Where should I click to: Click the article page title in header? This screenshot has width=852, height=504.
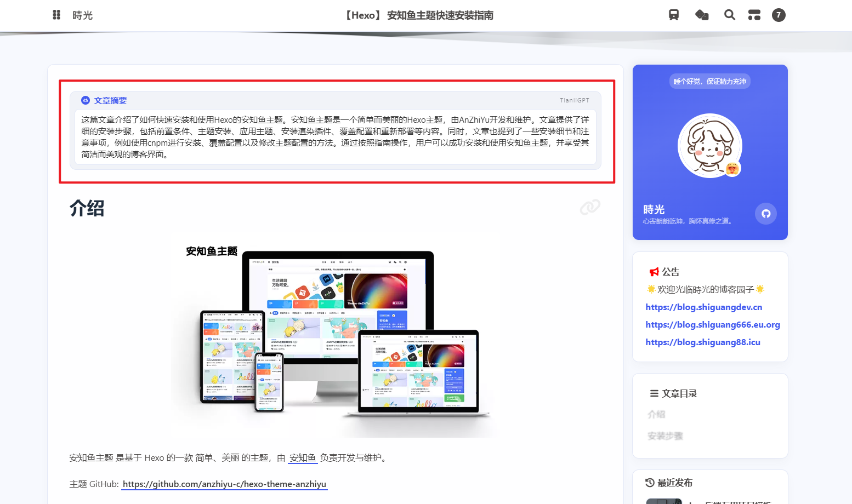point(418,15)
